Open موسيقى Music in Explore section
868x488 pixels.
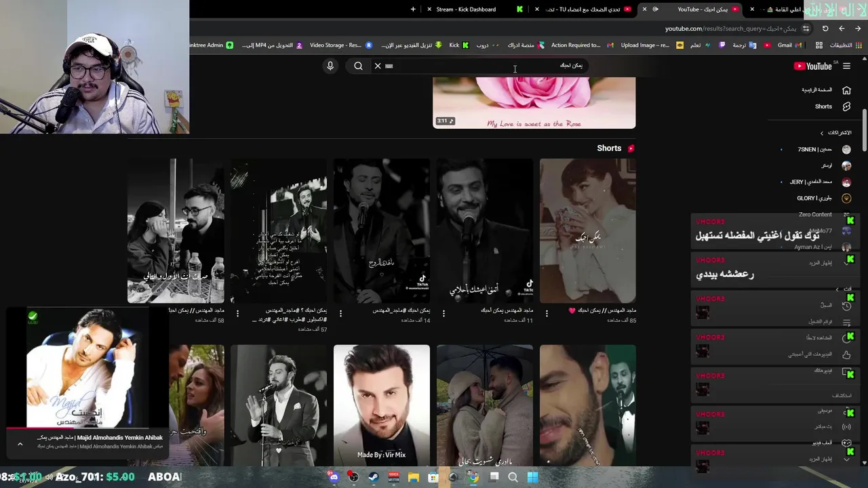click(834, 411)
